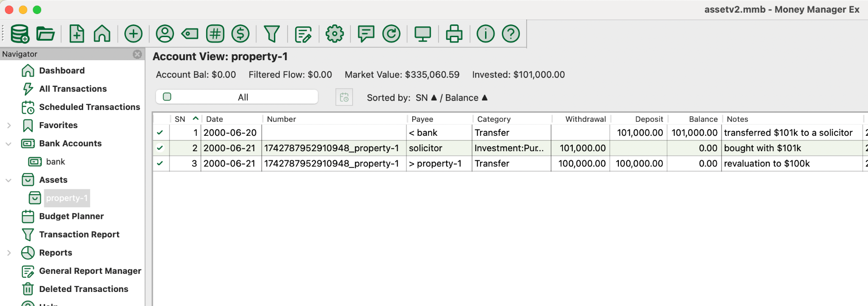Image resolution: width=868 pixels, height=306 pixels.
Task: Select Budget Planner in the navigator
Action: click(x=71, y=216)
